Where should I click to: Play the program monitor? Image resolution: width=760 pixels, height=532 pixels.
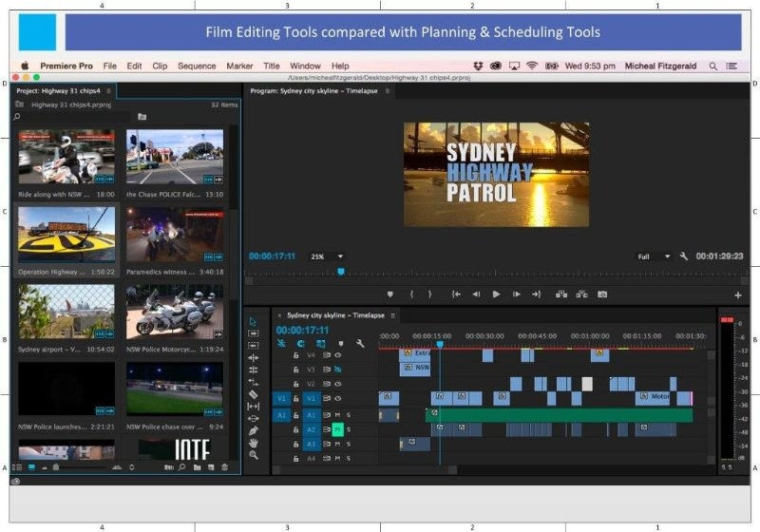point(496,294)
